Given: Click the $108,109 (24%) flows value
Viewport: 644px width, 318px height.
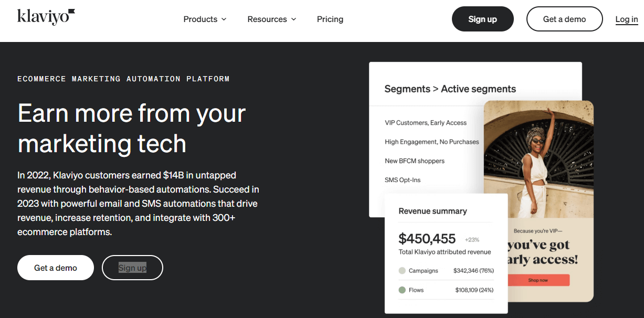Looking at the screenshot, I should click(x=474, y=290).
